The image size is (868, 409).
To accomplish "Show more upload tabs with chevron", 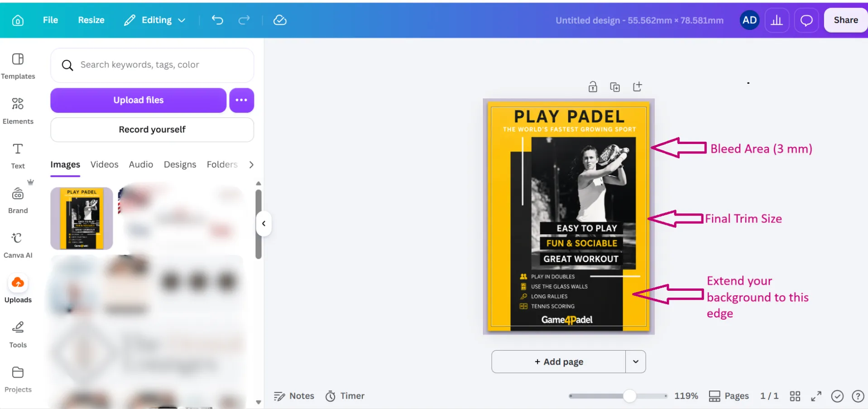I will 251,164.
